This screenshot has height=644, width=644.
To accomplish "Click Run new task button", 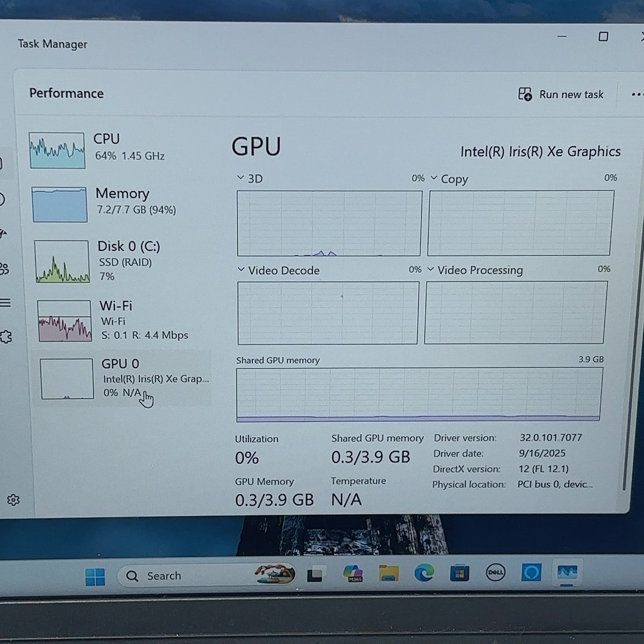I will click(561, 94).
